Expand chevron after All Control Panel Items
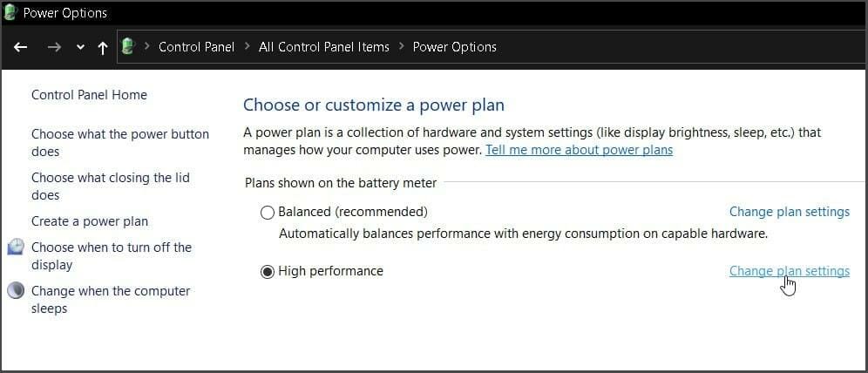This screenshot has width=868, height=373. (401, 47)
